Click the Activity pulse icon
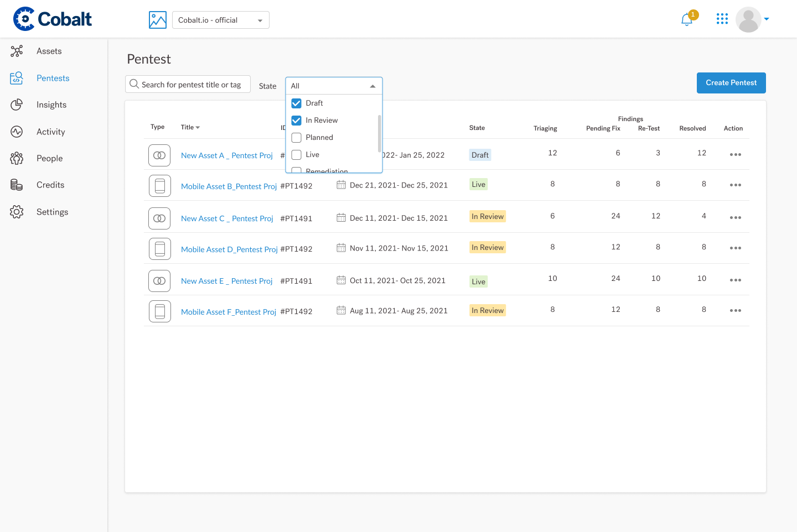Viewport: 797px width, 532px height. 17,132
